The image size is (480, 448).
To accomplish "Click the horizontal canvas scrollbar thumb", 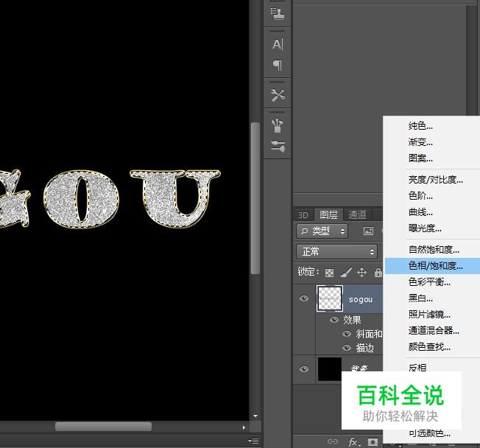I will (x=103, y=427).
